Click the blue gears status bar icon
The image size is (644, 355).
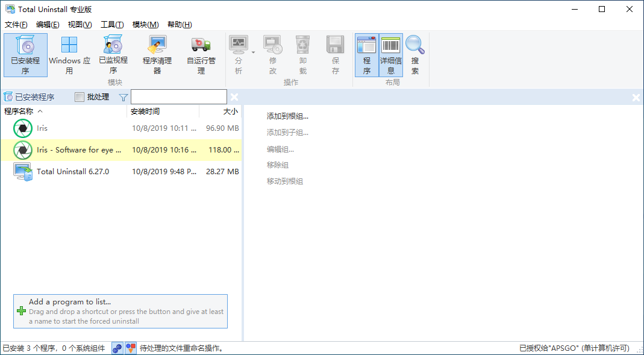117,348
